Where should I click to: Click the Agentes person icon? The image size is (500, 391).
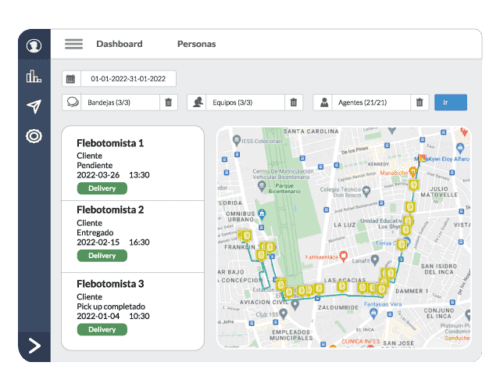coord(324,102)
